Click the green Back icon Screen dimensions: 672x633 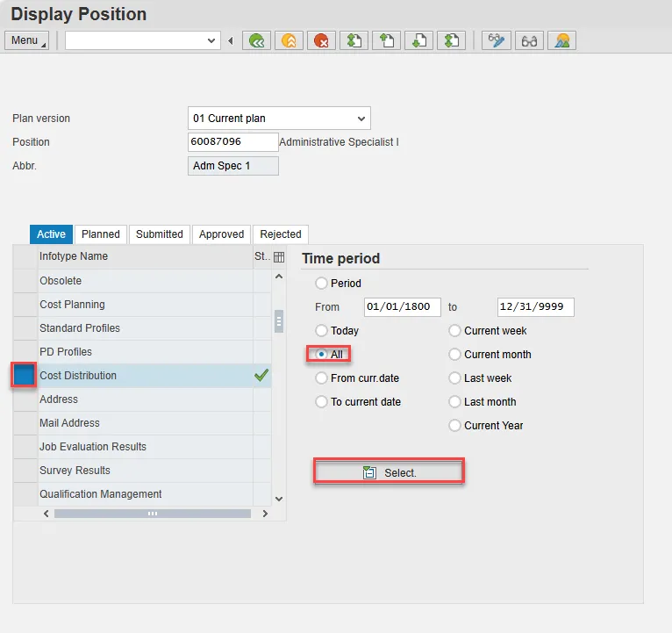coord(256,40)
